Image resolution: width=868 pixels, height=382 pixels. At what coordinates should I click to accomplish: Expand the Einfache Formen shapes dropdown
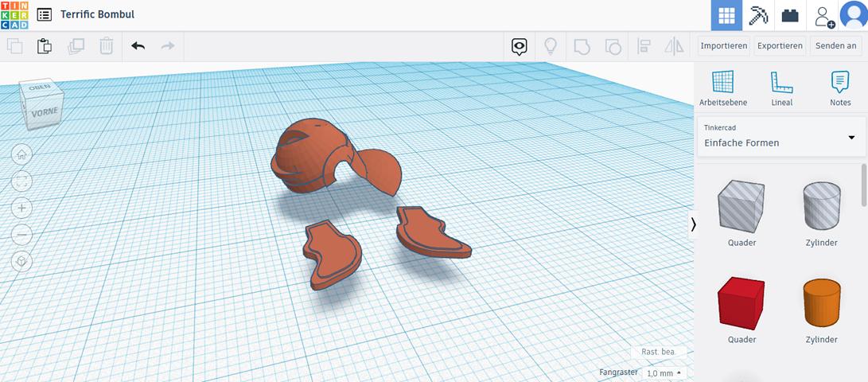[850, 138]
